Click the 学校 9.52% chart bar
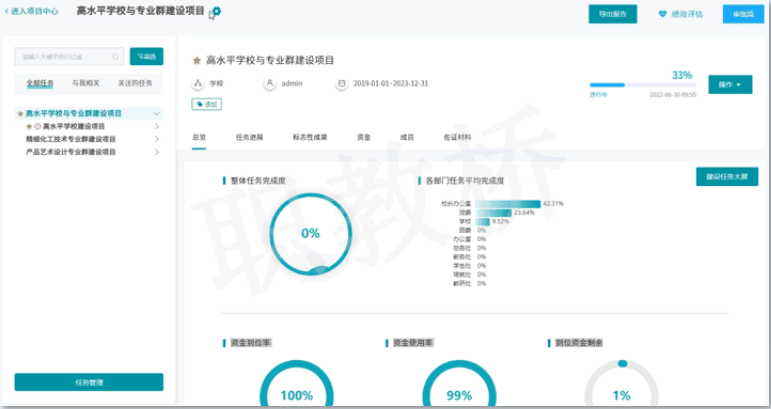Image resolution: width=771 pixels, height=409 pixels. tap(482, 222)
